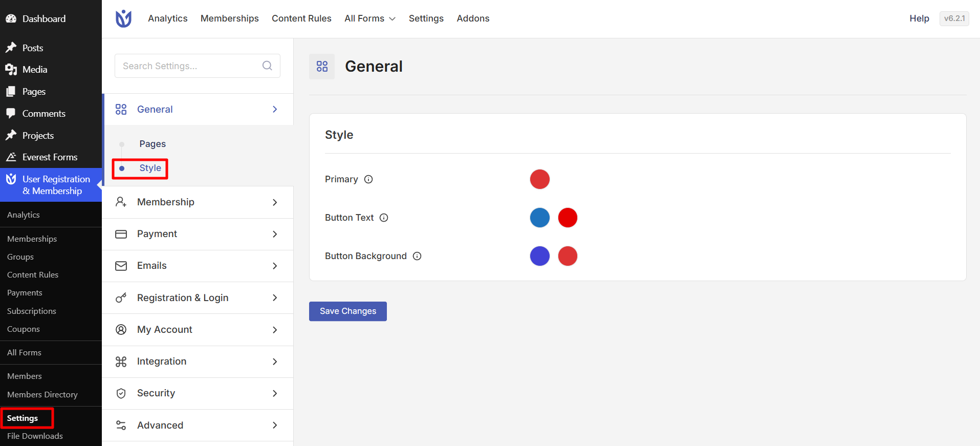
Task: Click the Payment card icon
Action: pyautogui.click(x=121, y=234)
